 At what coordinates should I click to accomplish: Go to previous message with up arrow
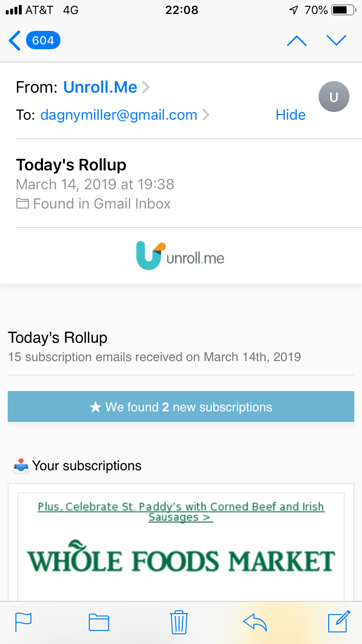pos(296,41)
